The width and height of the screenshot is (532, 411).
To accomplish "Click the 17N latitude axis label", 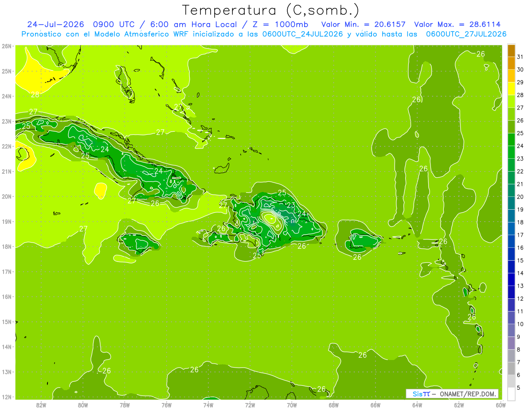I will (7, 272).
